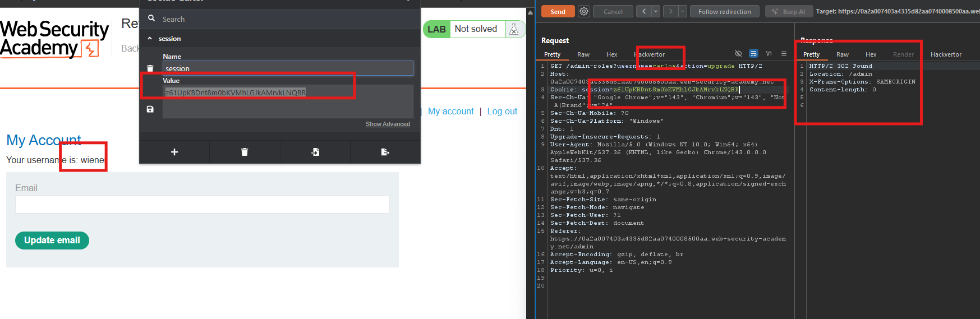Switch the Request view to Hex tab

[x=612, y=54]
